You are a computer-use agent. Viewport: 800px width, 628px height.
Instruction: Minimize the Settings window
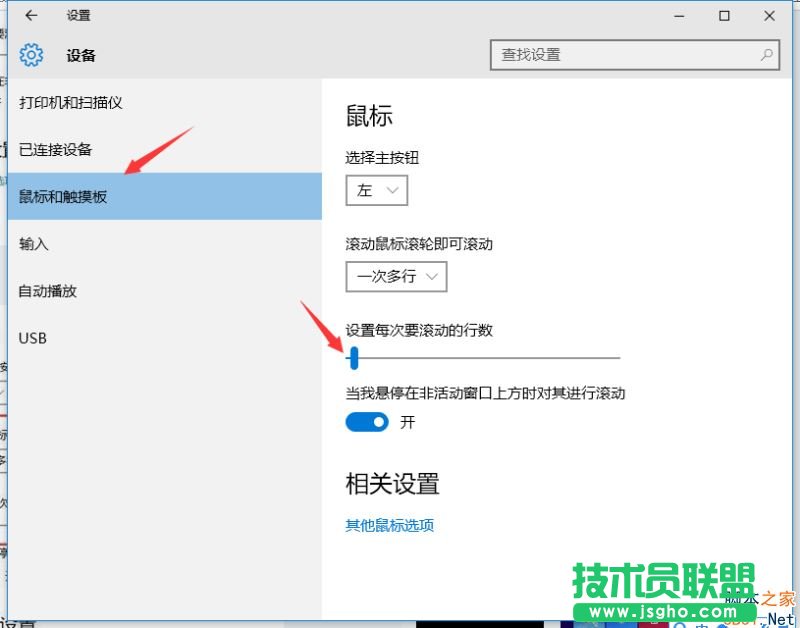682,17
